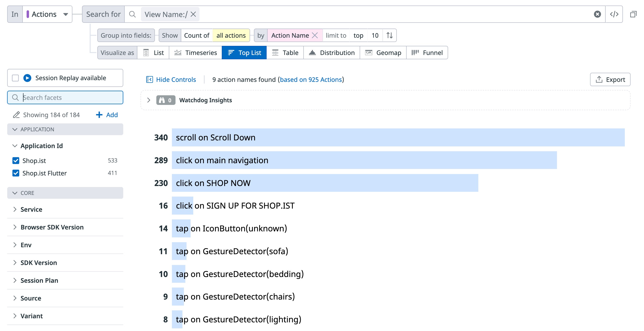The image size is (644, 331).
Task: Click in the Search facets field
Action: pos(65,97)
